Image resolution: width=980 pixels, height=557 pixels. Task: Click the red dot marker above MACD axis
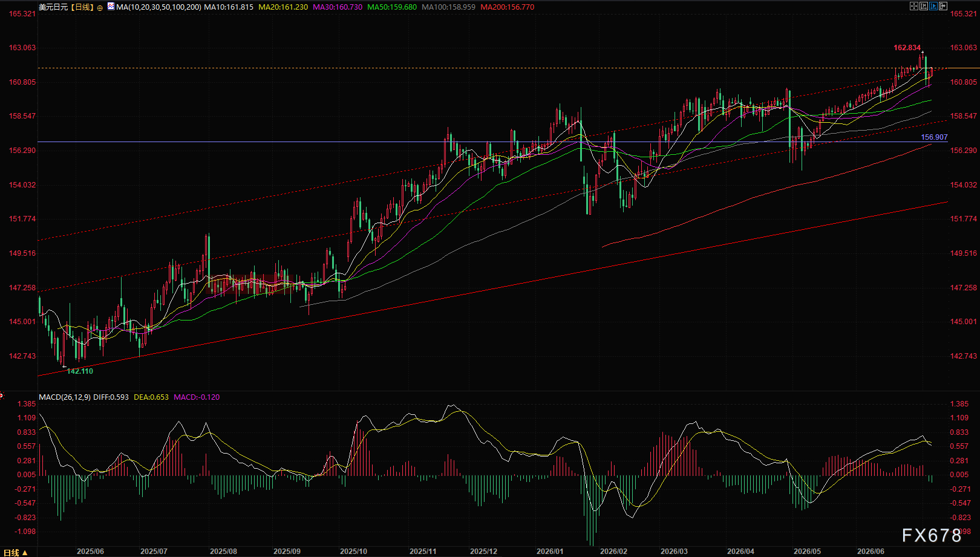(1, 396)
